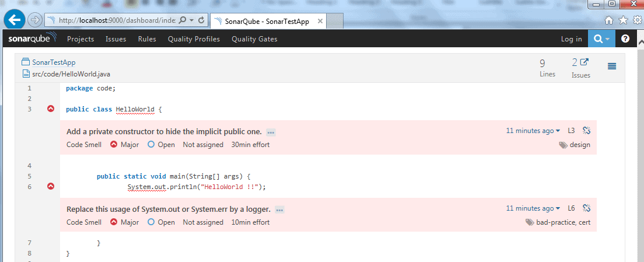Click underlined System.out in line 6
Screen dimensions: 644x262
146,187
